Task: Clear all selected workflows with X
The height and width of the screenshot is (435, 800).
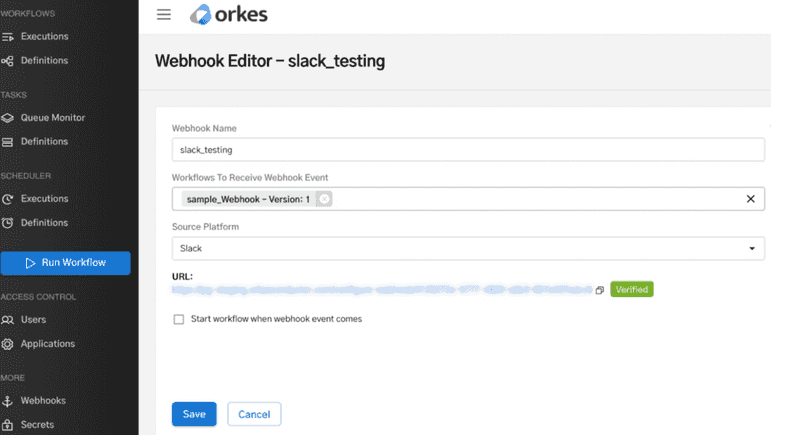Action: pos(751,199)
